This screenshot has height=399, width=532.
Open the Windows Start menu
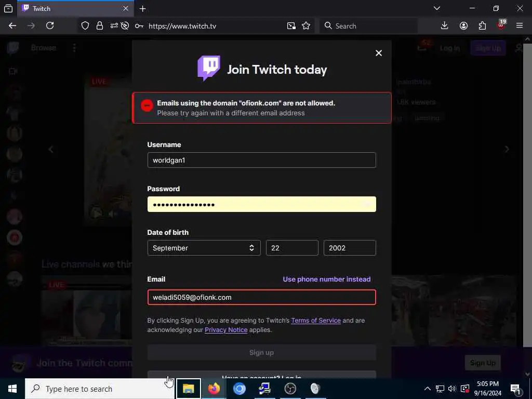point(12,389)
